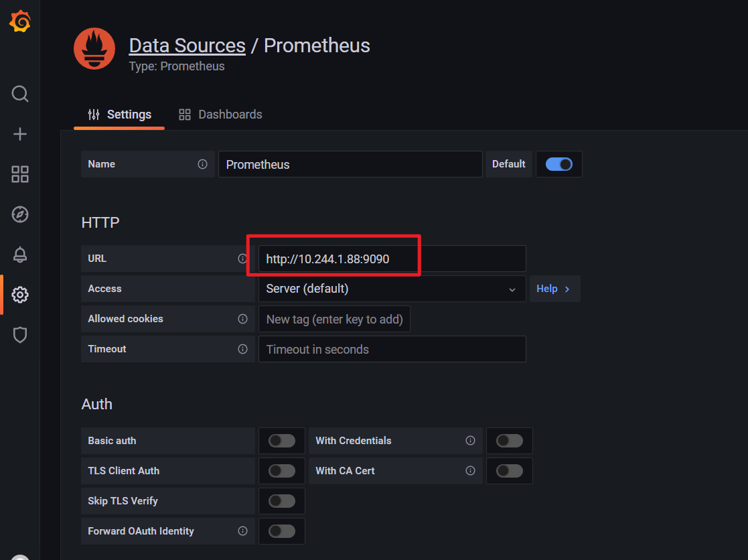Enable the Basic auth toggle

(282, 441)
